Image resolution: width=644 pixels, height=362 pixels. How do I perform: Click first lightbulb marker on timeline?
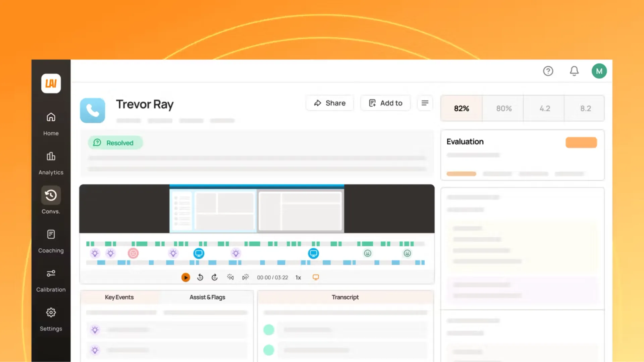coord(95,253)
